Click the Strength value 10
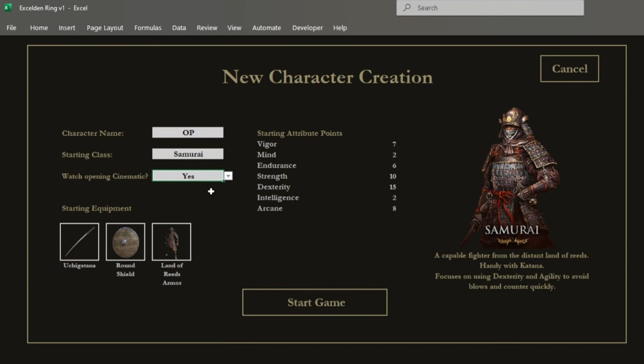Viewport: 644px width, 364px height. pos(392,176)
